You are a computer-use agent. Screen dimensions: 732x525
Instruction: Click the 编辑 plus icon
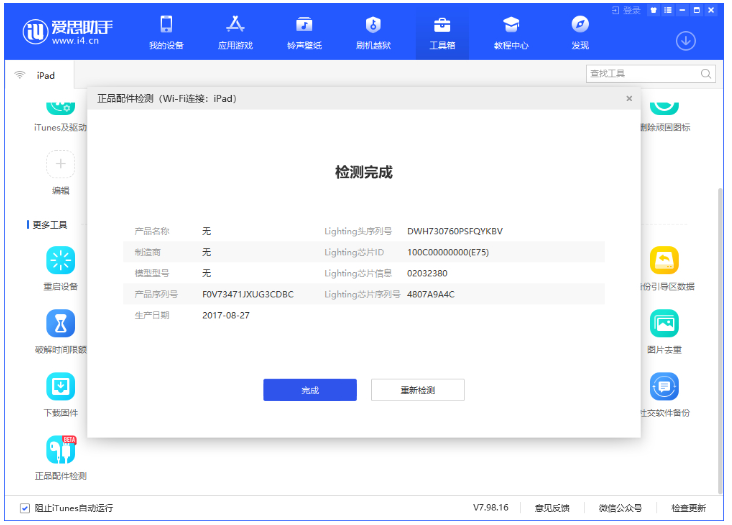click(x=61, y=164)
